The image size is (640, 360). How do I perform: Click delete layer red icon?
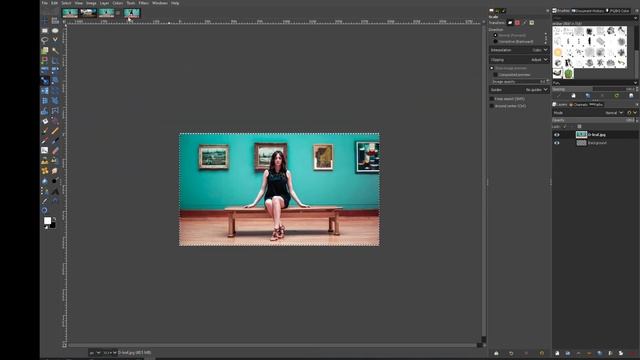[x=633, y=353]
